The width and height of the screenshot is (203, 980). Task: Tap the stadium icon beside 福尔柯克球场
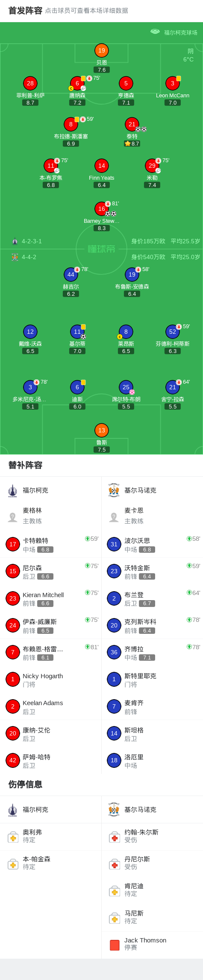pos(155,32)
